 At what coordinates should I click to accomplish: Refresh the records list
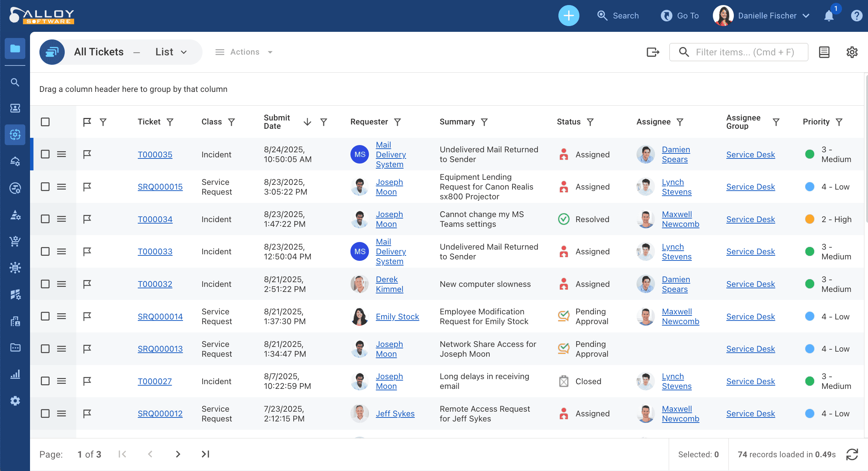pos(852,454)
